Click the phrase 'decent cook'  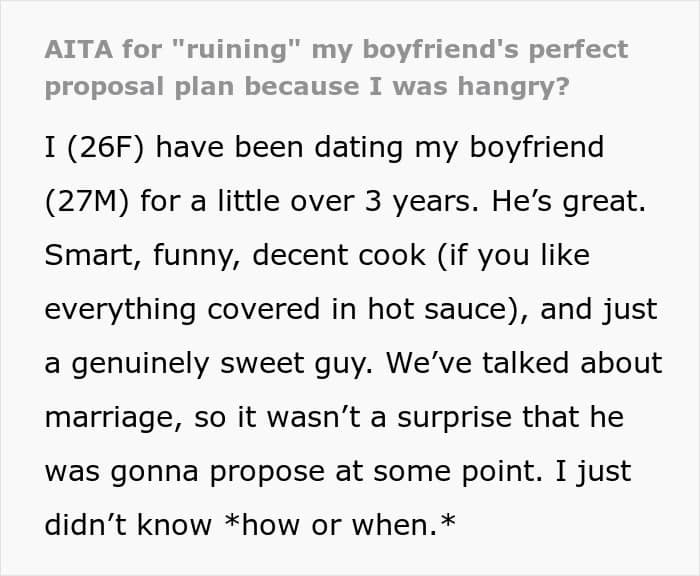pos(339,255)
